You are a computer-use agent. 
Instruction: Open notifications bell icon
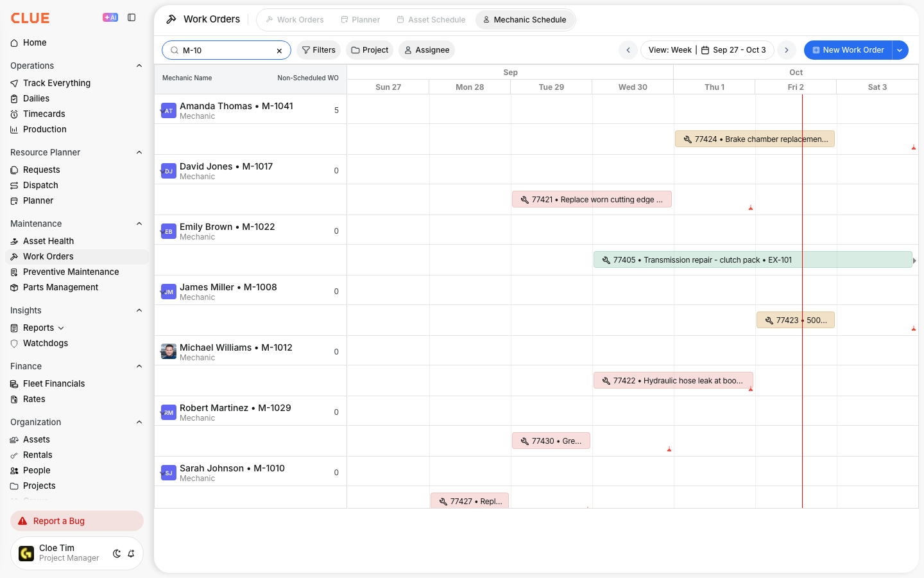131,554
